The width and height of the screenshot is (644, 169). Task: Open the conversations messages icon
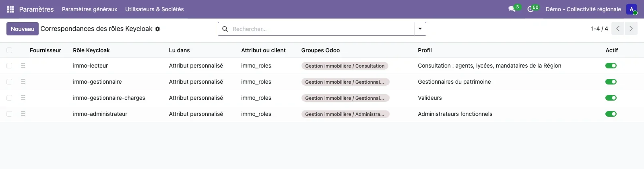click(x=512, y=9)
